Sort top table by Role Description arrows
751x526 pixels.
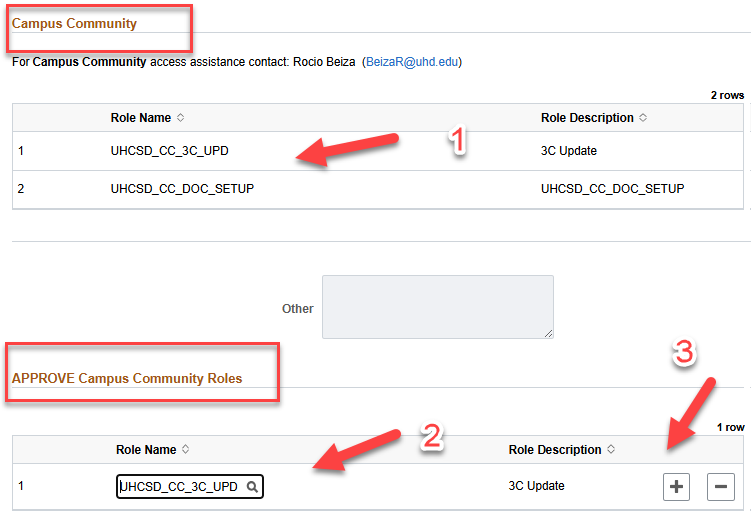[x=643, y=118]
